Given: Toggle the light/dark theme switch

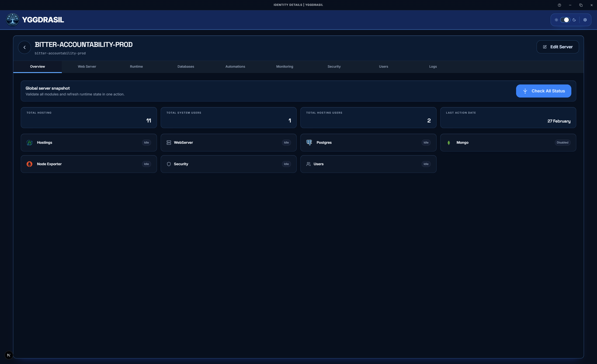Looking at the screenshot, I should coord(566,20).
